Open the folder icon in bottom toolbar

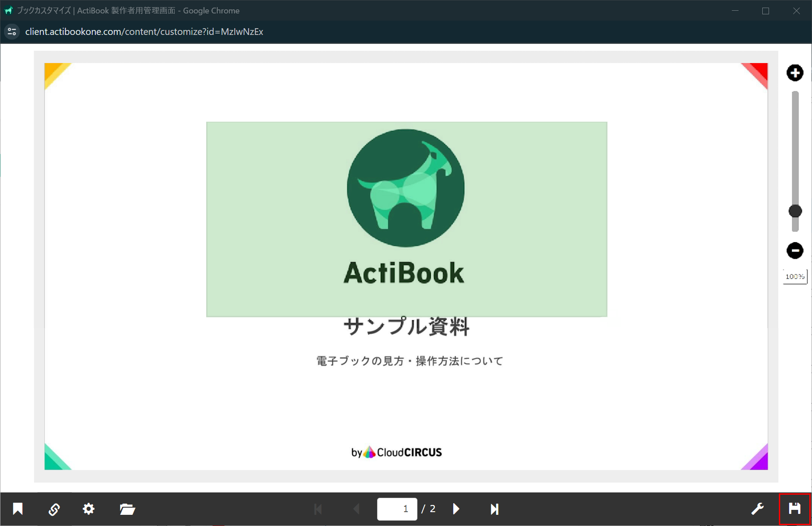tap(128, 509)
